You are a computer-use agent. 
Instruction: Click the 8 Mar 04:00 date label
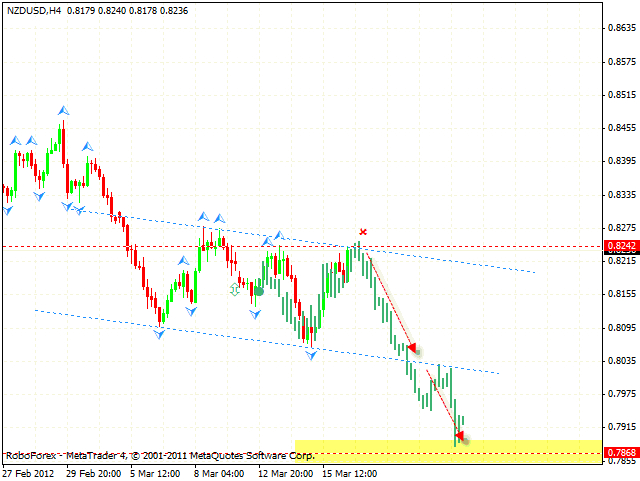[218, 472]
